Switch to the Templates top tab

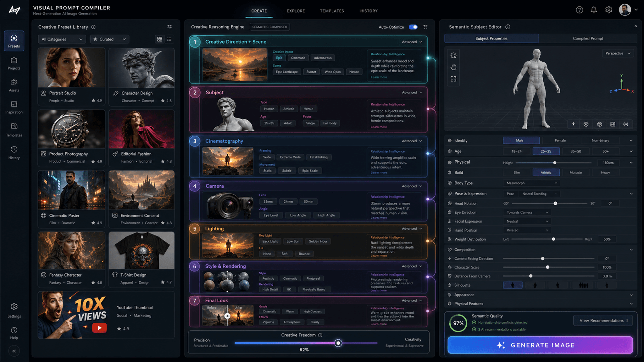click(332, 11)
